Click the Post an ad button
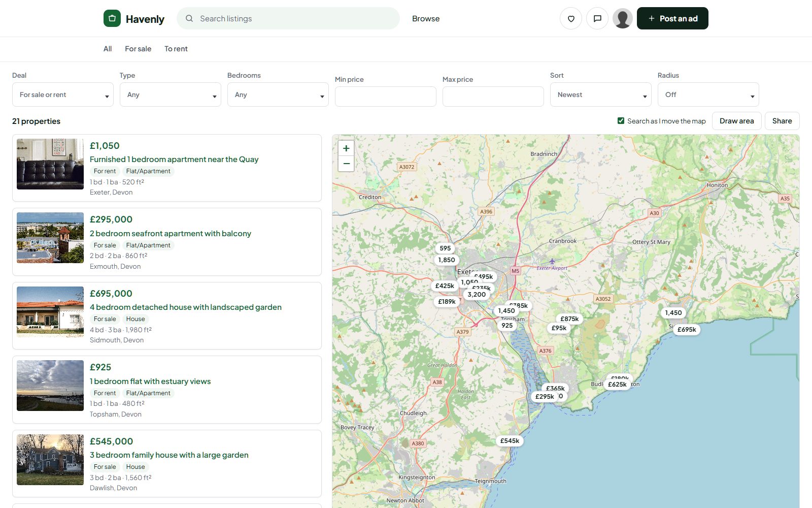Image resolution: width=812 pixels, height=508 pixels. point(672,19)
